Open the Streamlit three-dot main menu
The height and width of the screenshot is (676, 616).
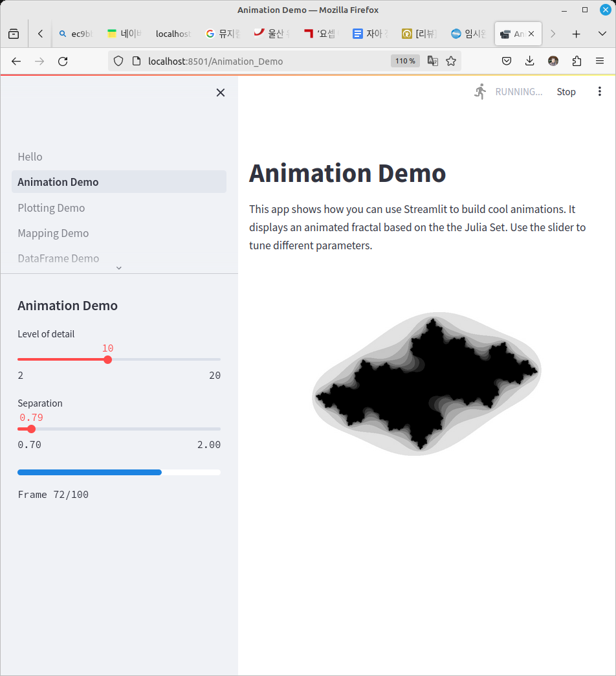pos(600,91)
